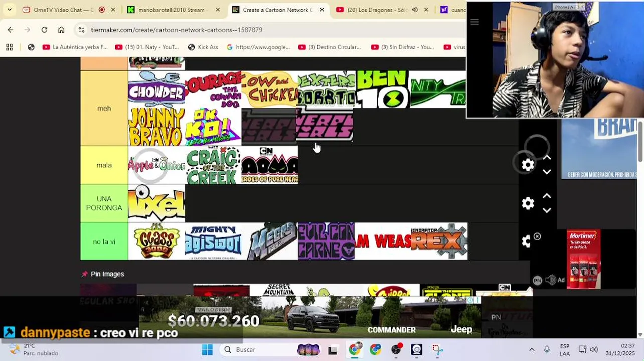Viewport: 644px width, 361px height.
Task: Click the Heroes of Pure Heart thumbnail
Action: click(270, 165)
